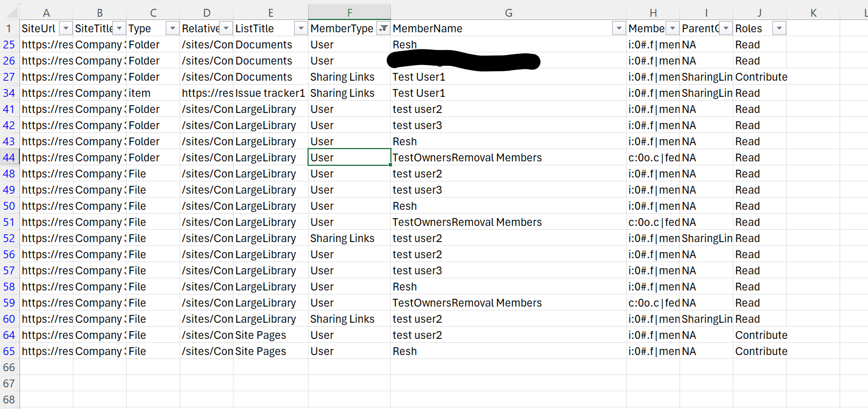Screen dimensions: 868x409
Task: Select column E header
Action: [271, 12]
